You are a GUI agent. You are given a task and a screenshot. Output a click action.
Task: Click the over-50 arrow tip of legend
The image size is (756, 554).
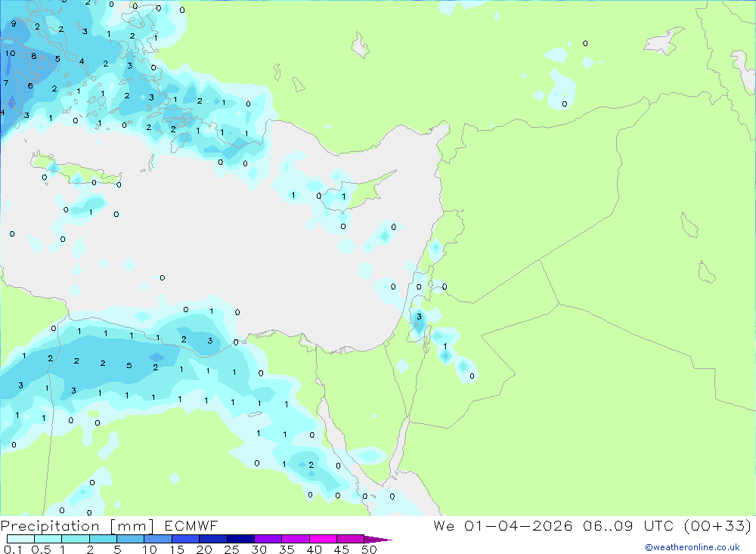click(377, 540)
